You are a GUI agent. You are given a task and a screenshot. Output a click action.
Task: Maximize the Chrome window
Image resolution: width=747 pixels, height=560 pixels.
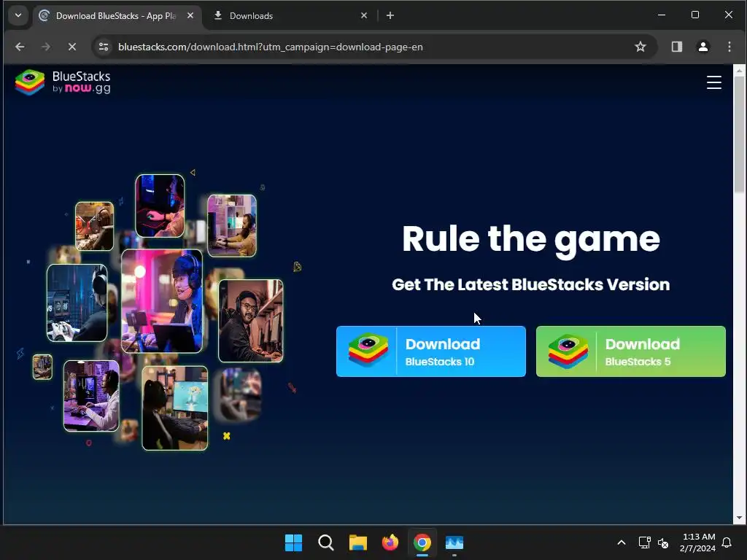click(695, 15)
